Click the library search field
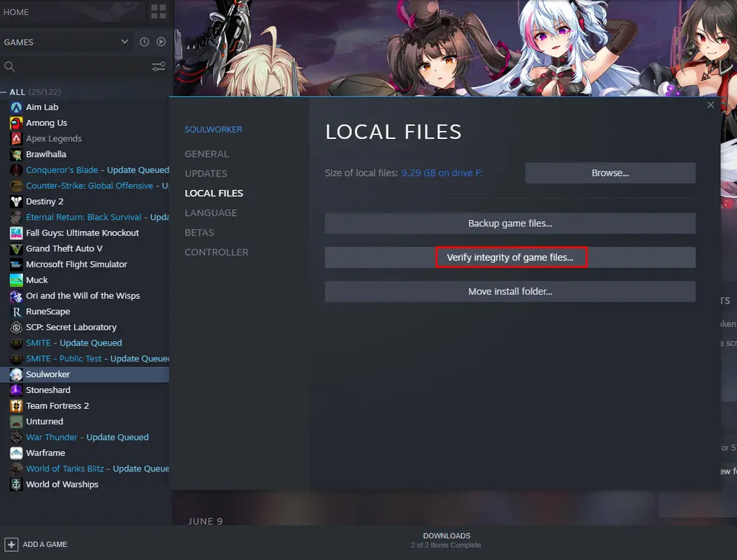Screen dimensions: 737x560 75,66
